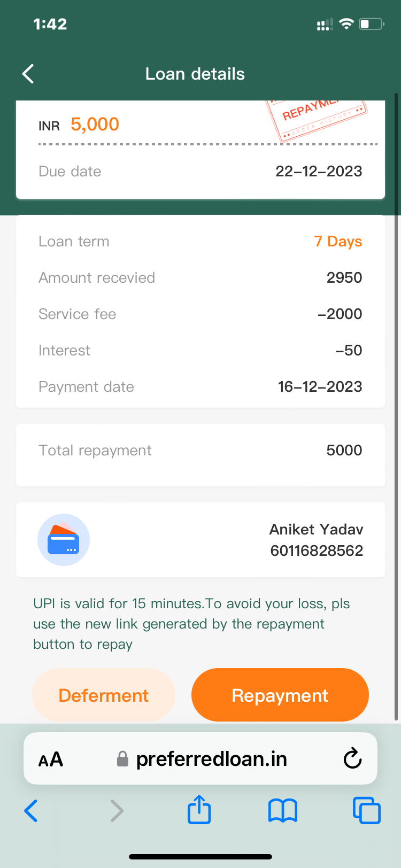Tap the Wi-Fi status icon
The width and height of the screenshot is (401, 868).
tap(346, 24)
